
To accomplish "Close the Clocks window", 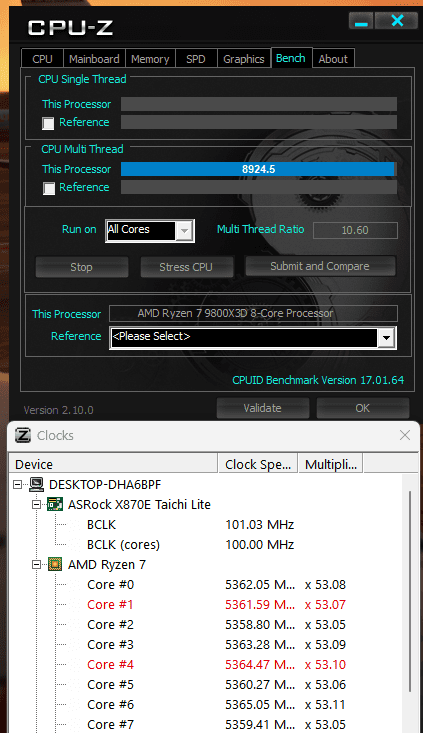I will pos(405,435).
